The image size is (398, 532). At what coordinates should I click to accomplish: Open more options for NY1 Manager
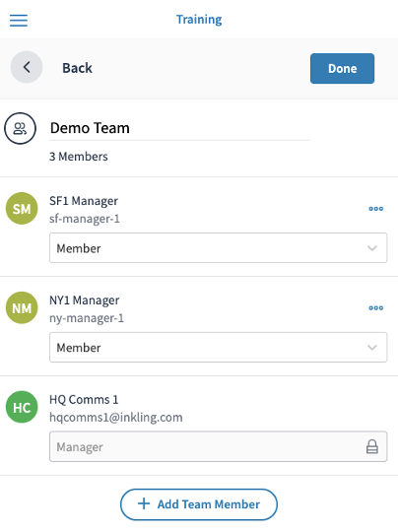point(376,308)
